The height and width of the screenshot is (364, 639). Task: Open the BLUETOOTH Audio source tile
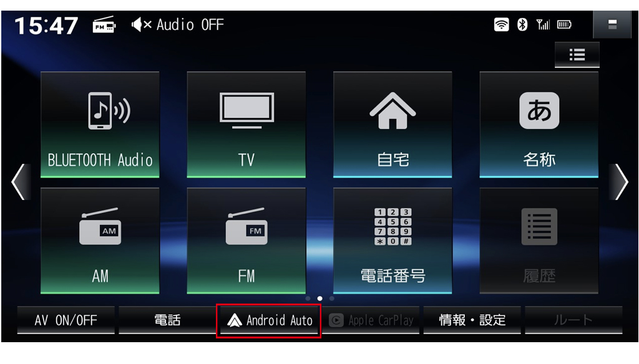click(100, 125)
